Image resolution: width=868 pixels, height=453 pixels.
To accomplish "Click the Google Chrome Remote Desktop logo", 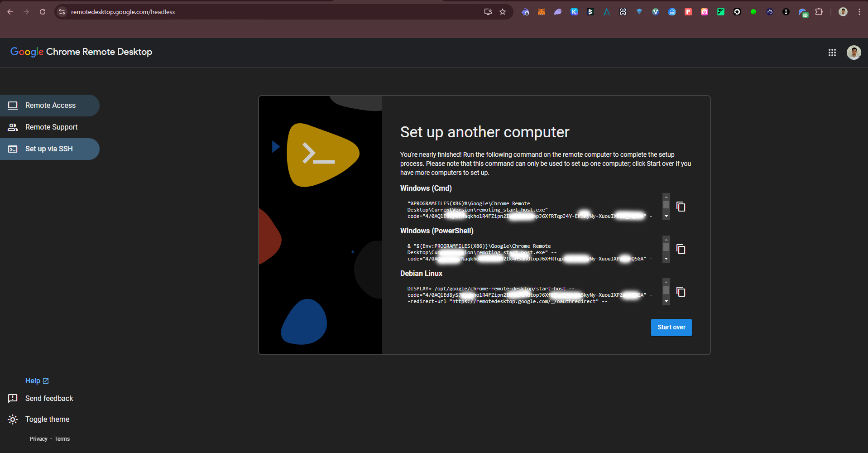I will point(81,52).
